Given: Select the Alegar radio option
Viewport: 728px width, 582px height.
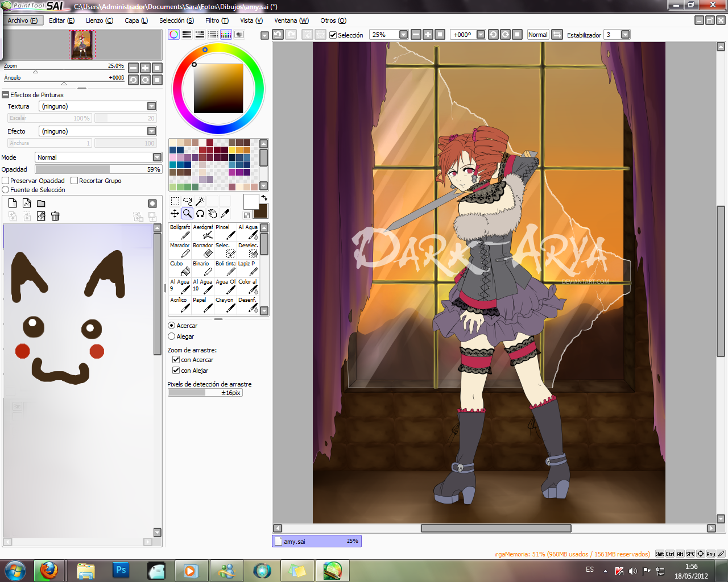Looking at the screenshot, I should (x=171, y=336).
